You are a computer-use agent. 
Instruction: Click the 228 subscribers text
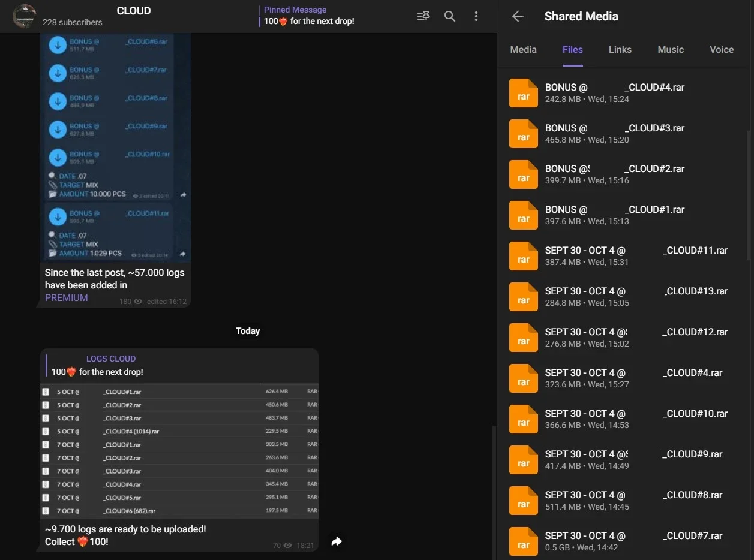tap(72, 22)
